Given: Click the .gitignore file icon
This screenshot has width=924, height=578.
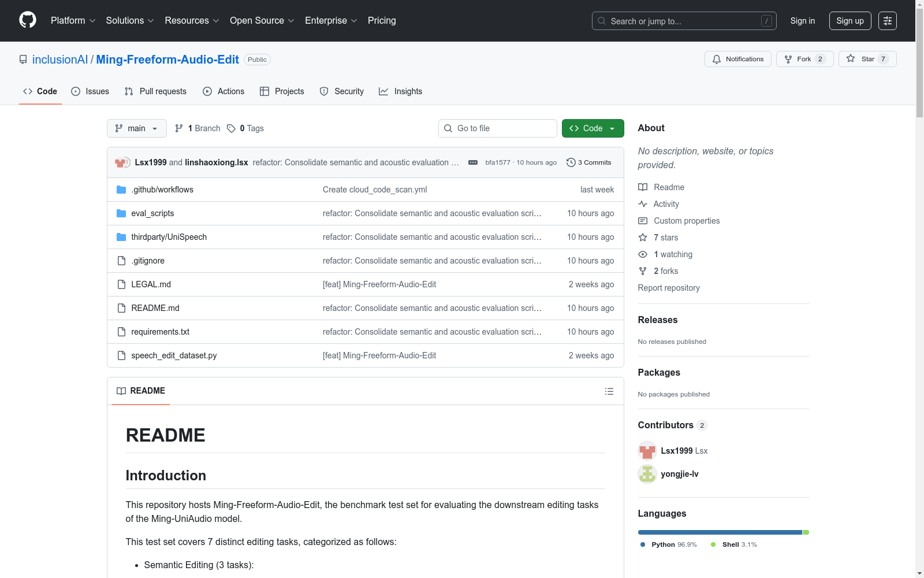Looking at the screenshot, I should [121, 261].
